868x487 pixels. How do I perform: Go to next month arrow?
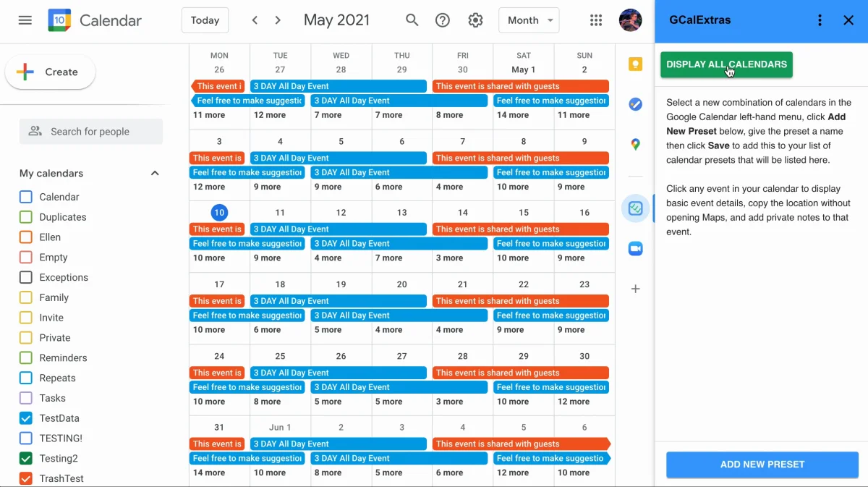278,20
